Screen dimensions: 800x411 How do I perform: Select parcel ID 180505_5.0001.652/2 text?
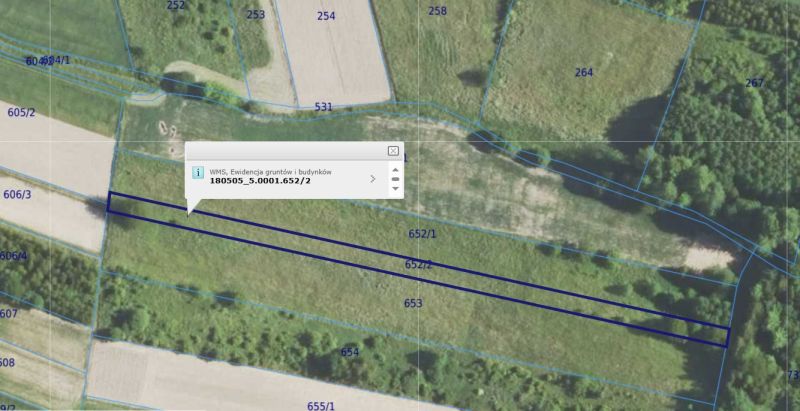pos(260,181)
